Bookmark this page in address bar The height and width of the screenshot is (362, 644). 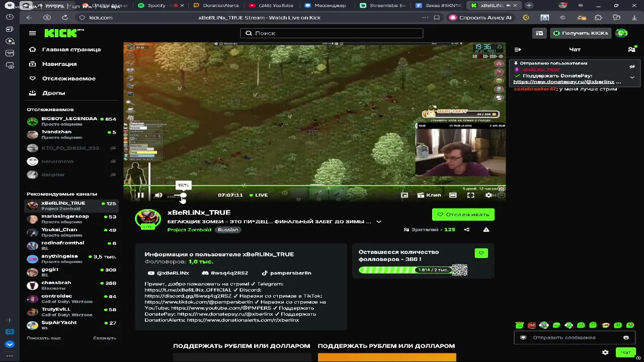pos(437,18)
